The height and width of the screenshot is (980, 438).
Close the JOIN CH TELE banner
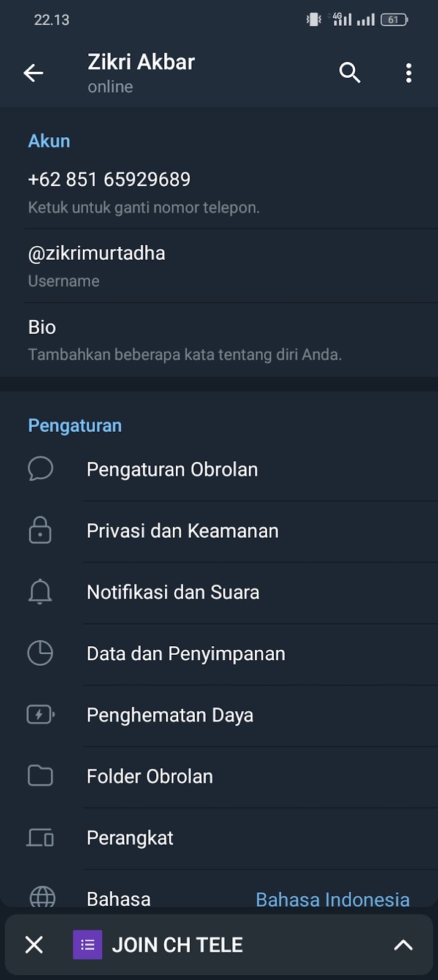pyautogui.click(x=34, y=945)
